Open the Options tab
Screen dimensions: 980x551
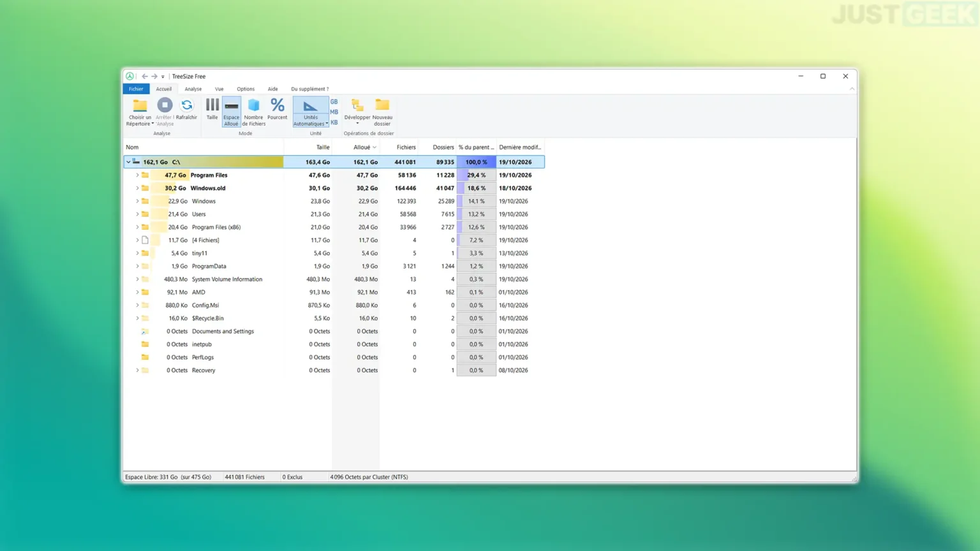point(246,89)
